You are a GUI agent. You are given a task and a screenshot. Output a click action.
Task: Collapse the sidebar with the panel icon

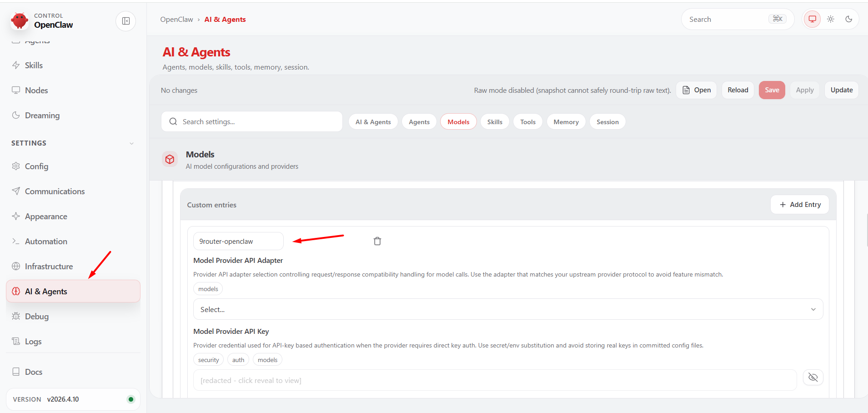pos(126,21)
